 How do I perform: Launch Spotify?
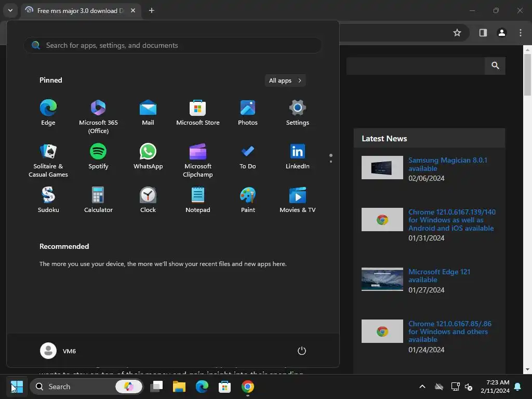coord(98,156)
